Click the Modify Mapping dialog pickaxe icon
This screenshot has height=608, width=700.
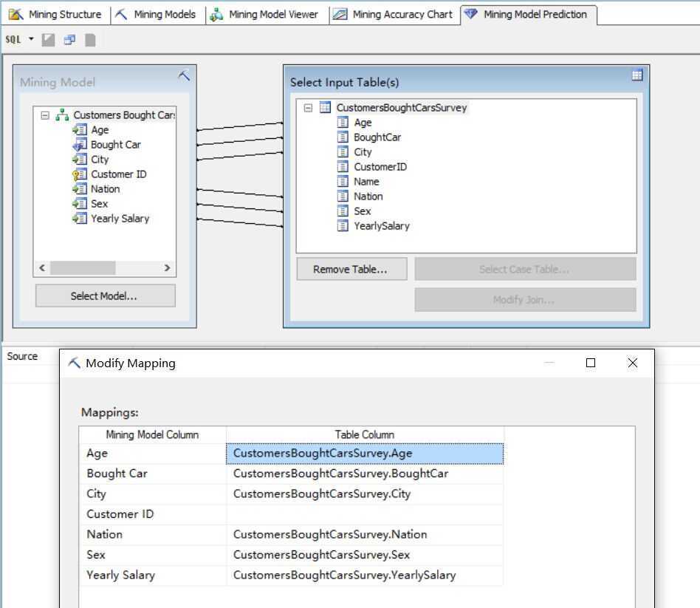point(74,363)
